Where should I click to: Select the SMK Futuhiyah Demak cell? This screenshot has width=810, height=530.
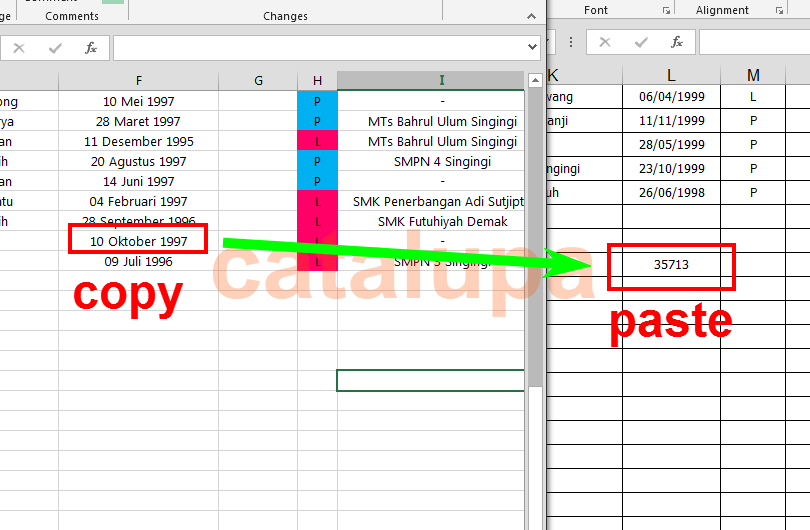point(431,222)
